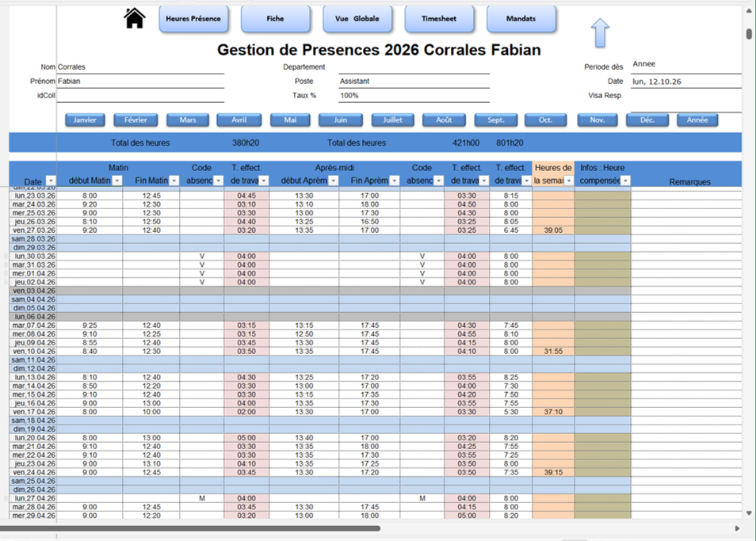Image resolution: width=756 pixels, height=541 pixels.
Task: Open the début Matin filter dropdown
Action: (116, 180)
